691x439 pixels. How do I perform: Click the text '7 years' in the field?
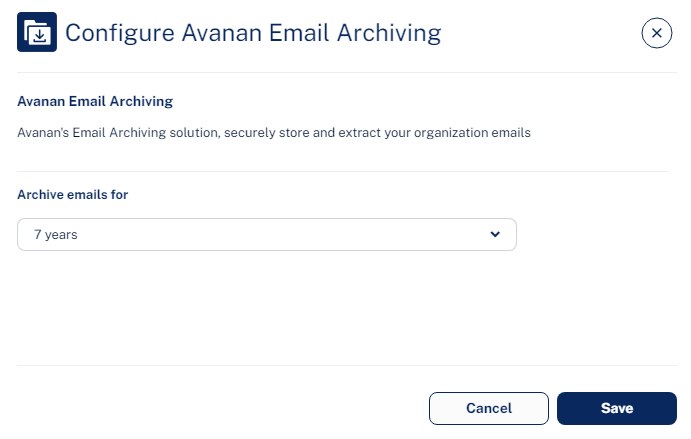click(x=56, y=235)
